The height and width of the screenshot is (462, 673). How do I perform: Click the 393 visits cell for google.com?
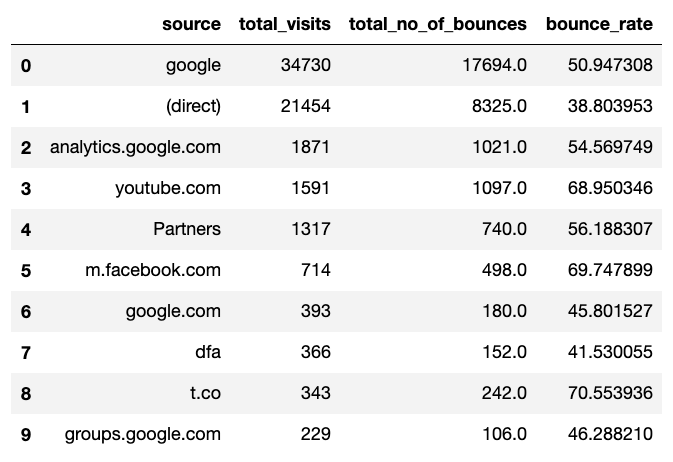(x=315, y=311)
